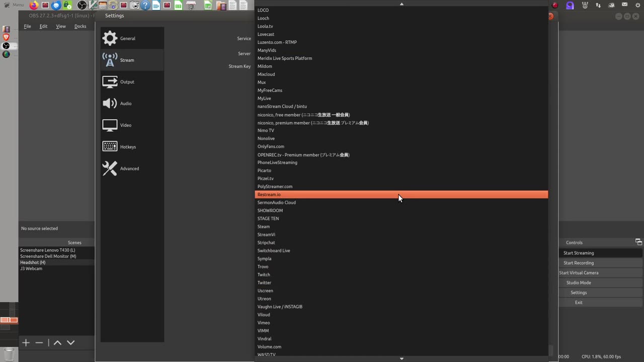
Task: Click the red record dot tray icon
Action: 555,5
